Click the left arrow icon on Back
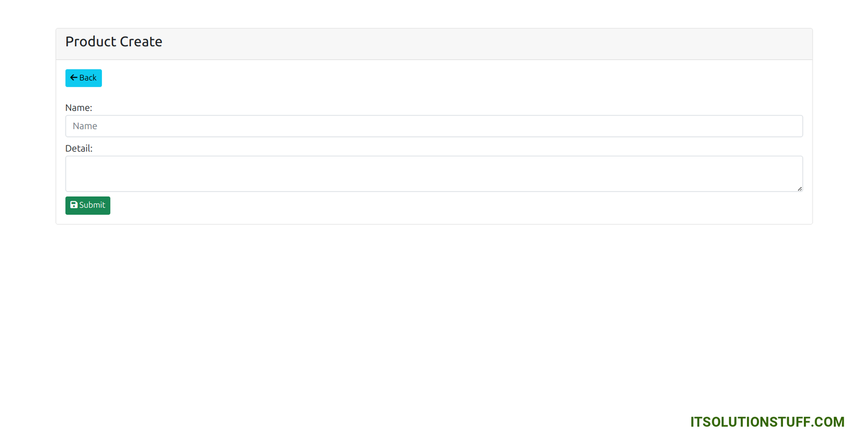Image resolution: width=868 pixels, height=436 pixels. click(x=74, y=78)
